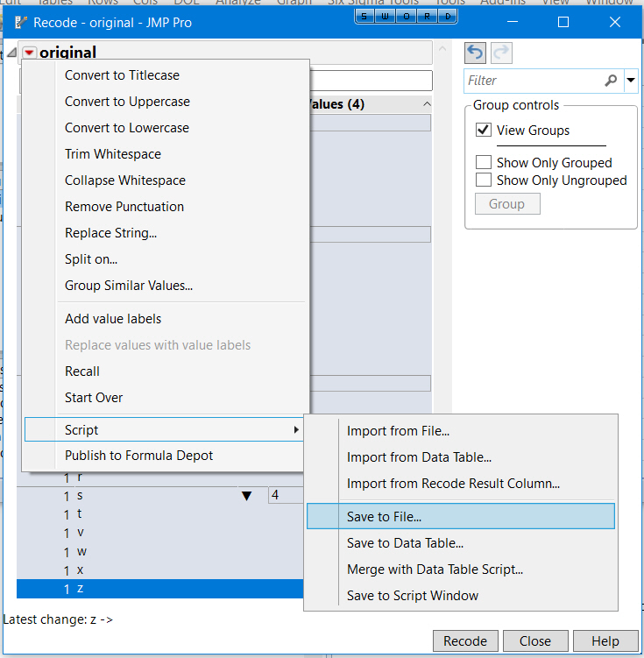The height and width of the screenshot is (658, 644).
Task: Click the redo arrow icon
Action: (x=501, y=53)
